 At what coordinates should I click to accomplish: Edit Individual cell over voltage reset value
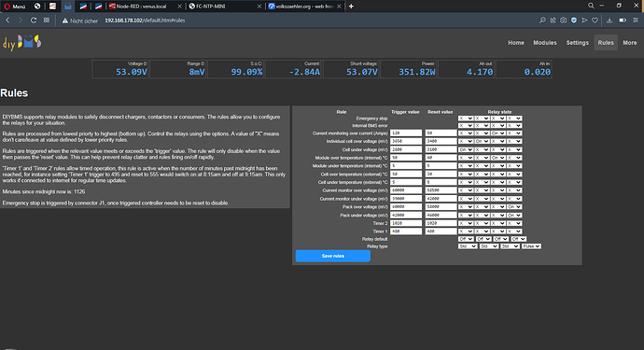441,141
